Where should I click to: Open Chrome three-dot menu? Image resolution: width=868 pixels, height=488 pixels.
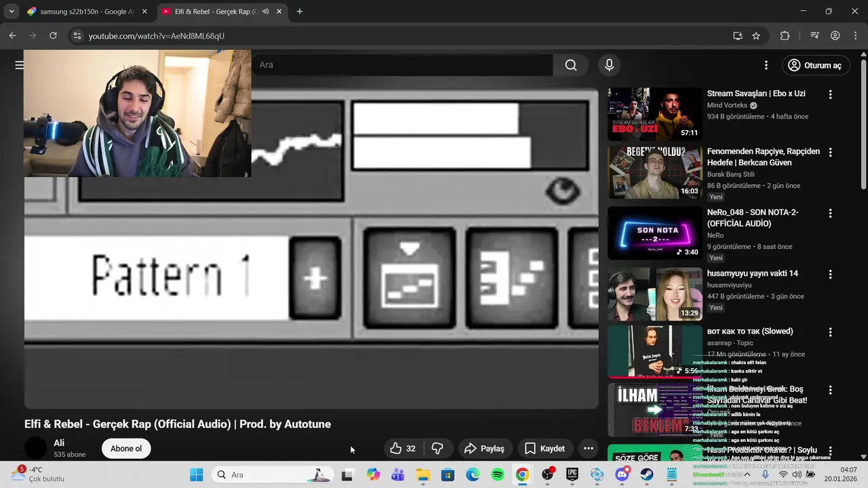tap(856, 36)
